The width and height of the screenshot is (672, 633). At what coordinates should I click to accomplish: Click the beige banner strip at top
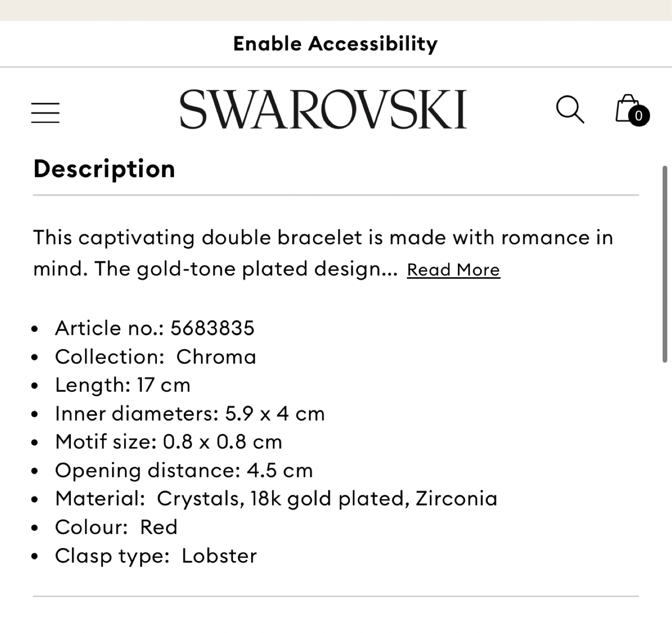pyautogui.click(x=336, y=10)
